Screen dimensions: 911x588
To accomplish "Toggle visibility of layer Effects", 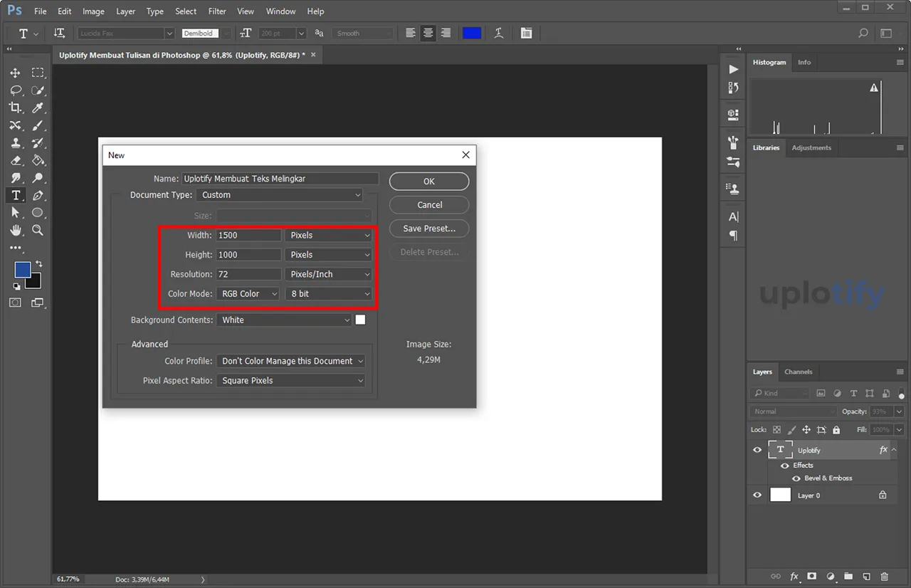I will [785, 466].
